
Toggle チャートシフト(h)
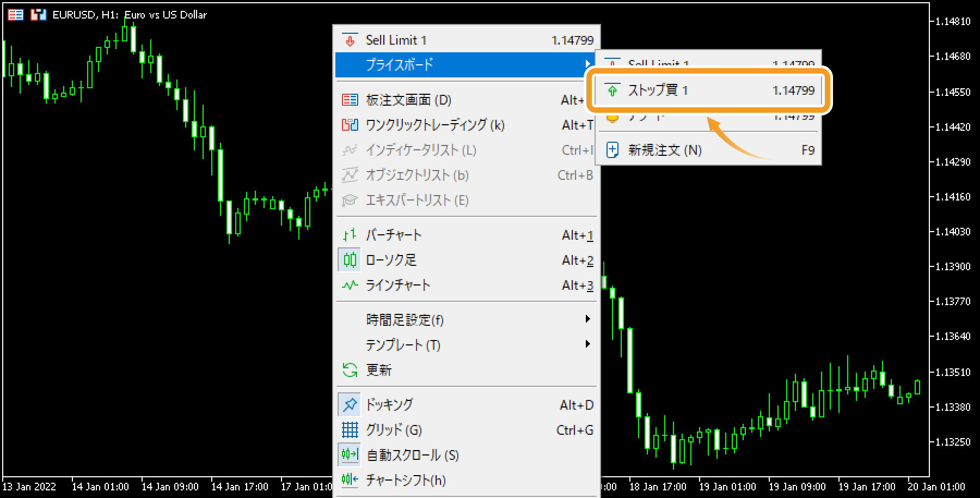point(467,479)
